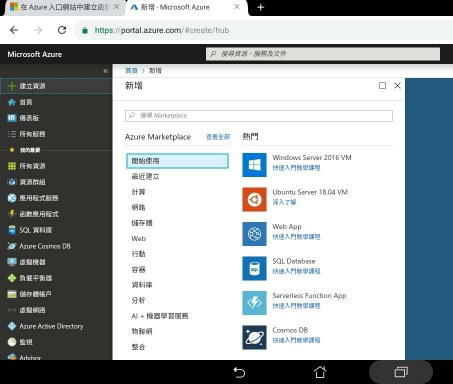Image resolution: width=453 pixels, height=384 pixels.
Task: Select Serverless Function App icon
Action: coord(254,303)
